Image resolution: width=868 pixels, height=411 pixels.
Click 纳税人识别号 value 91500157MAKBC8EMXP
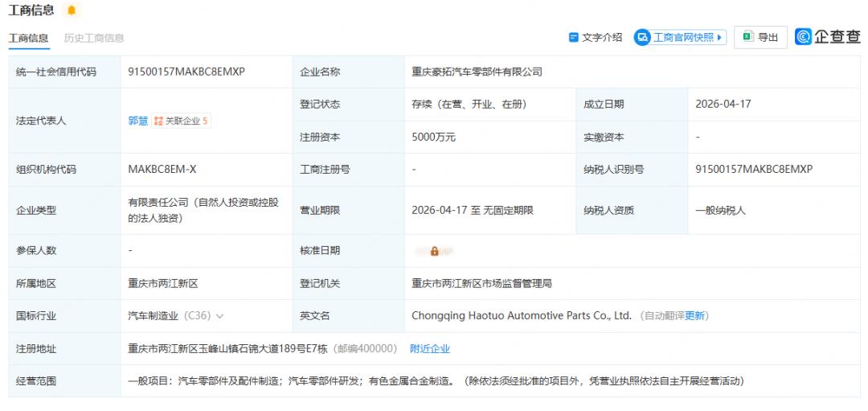tap(754, 170)
